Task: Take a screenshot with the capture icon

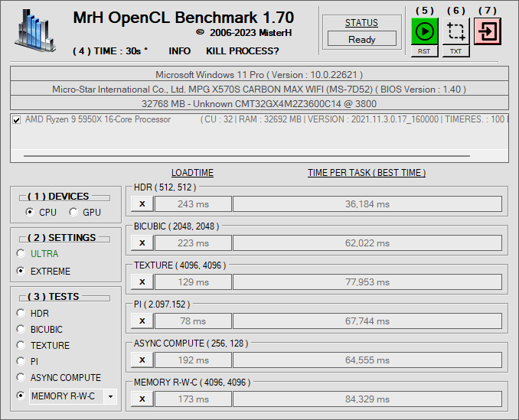Action: [x=455, y=31]
